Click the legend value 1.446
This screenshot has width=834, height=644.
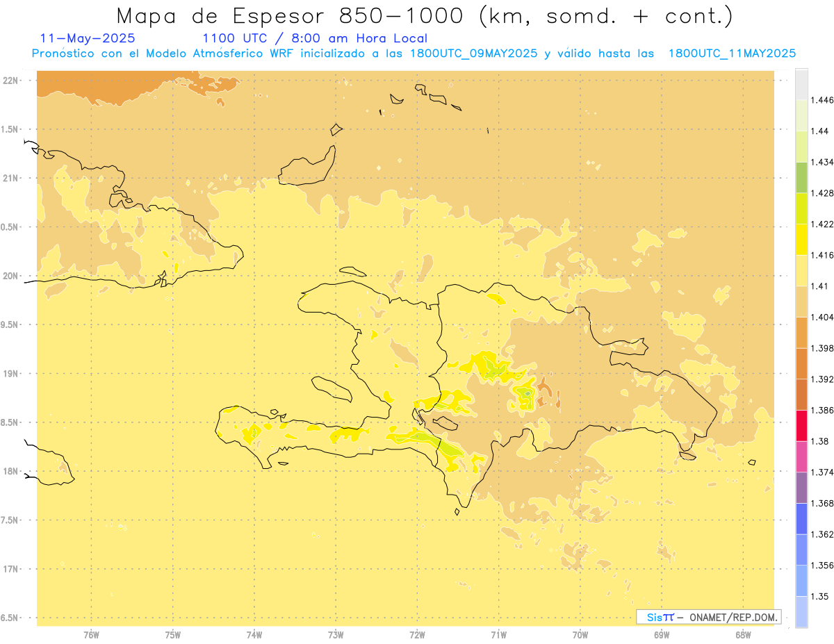point(822,100)
